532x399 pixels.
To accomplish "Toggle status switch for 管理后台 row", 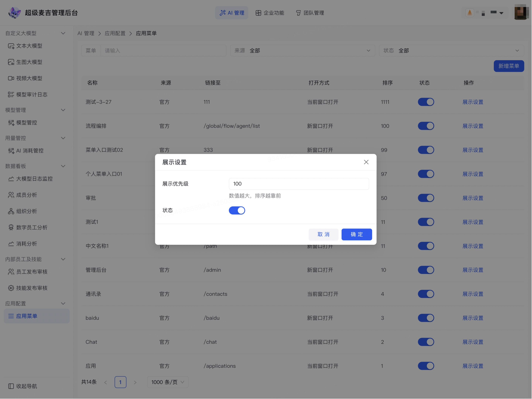I will (x=426, y=270).
